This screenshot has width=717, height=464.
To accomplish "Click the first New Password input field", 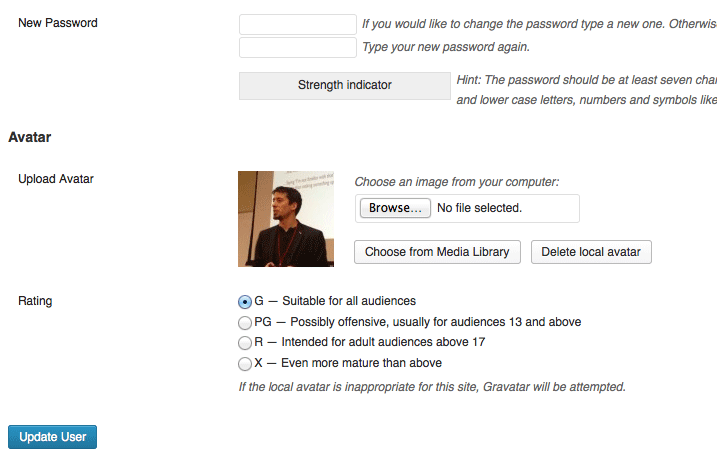I will [x=298, y=24].
